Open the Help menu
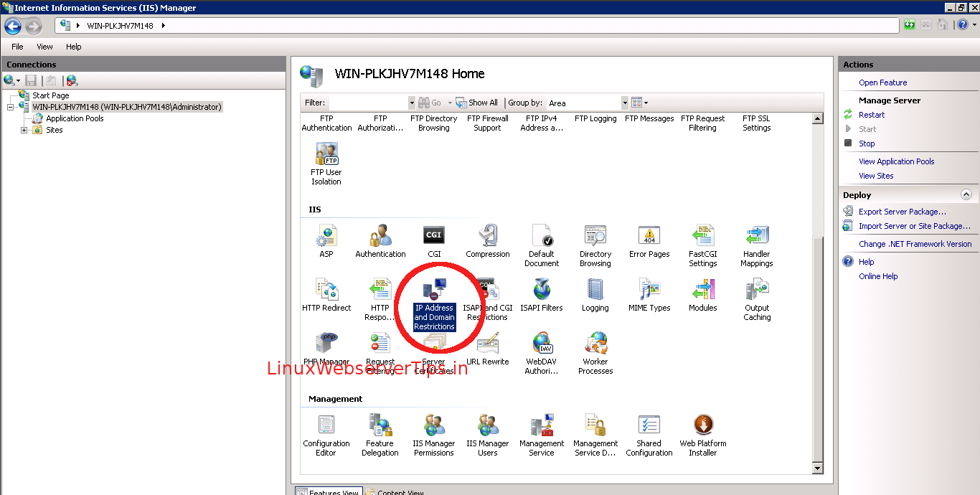 tap(74, 47)
